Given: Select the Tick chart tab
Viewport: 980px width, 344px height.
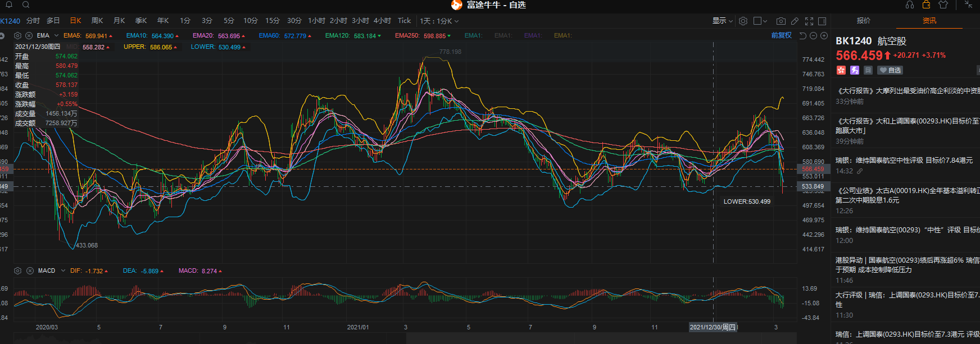Looking at the screenshot, I should point(405,21).
